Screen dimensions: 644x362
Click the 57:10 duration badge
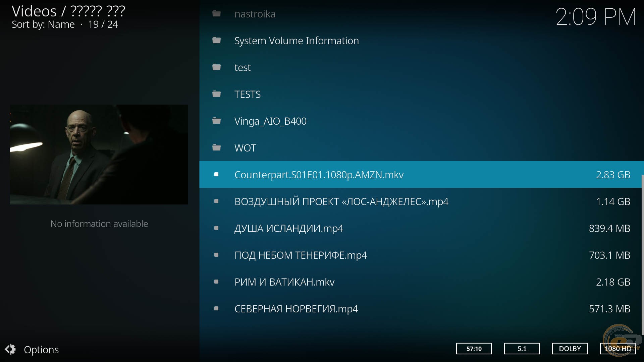point(474,349)
